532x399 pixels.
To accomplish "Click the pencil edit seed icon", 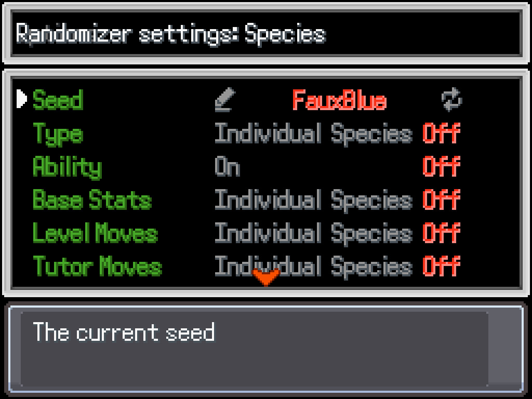I will point(225,100).
